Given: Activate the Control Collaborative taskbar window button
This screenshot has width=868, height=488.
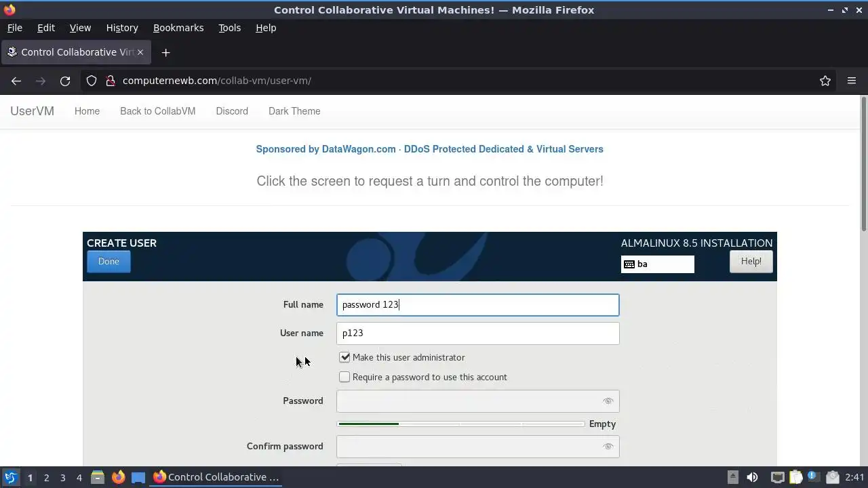Looking at the screenshot, I should click(x=217, y=477).
